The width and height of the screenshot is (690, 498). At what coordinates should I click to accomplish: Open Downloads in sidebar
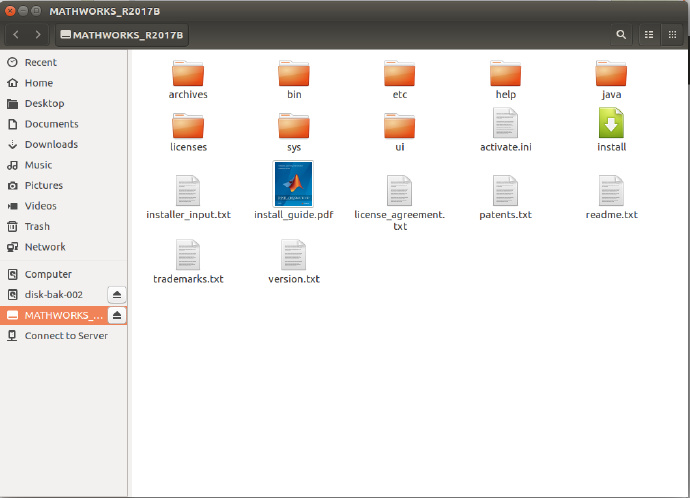point(63,144)
